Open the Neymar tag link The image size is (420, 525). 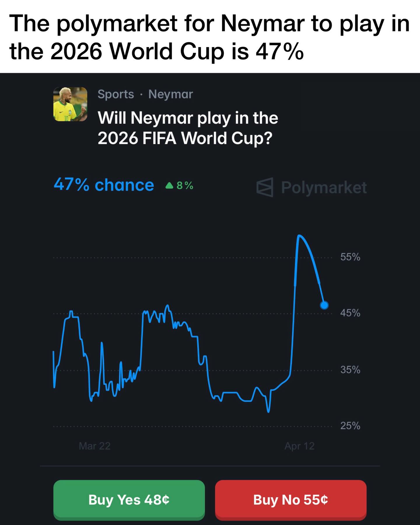[171, 94]
